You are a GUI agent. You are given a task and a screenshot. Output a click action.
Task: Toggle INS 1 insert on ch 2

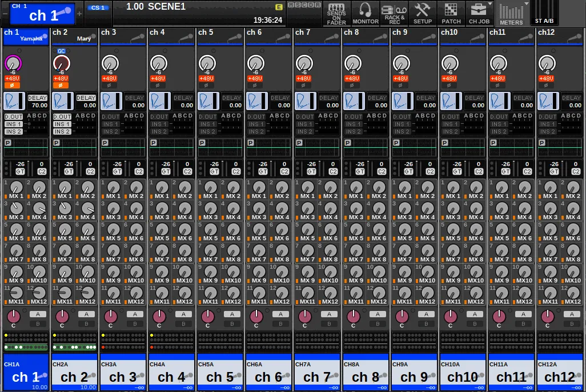(62, 124)
